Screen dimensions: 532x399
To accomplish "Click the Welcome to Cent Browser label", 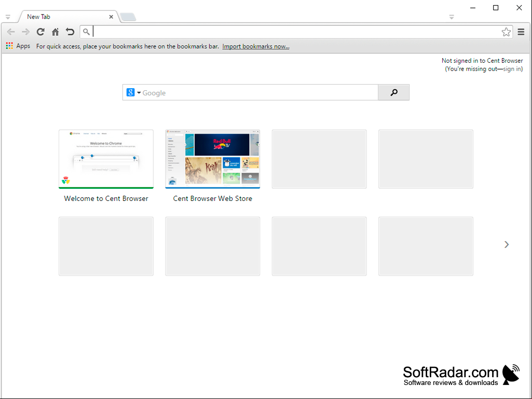I will [106, 199].
